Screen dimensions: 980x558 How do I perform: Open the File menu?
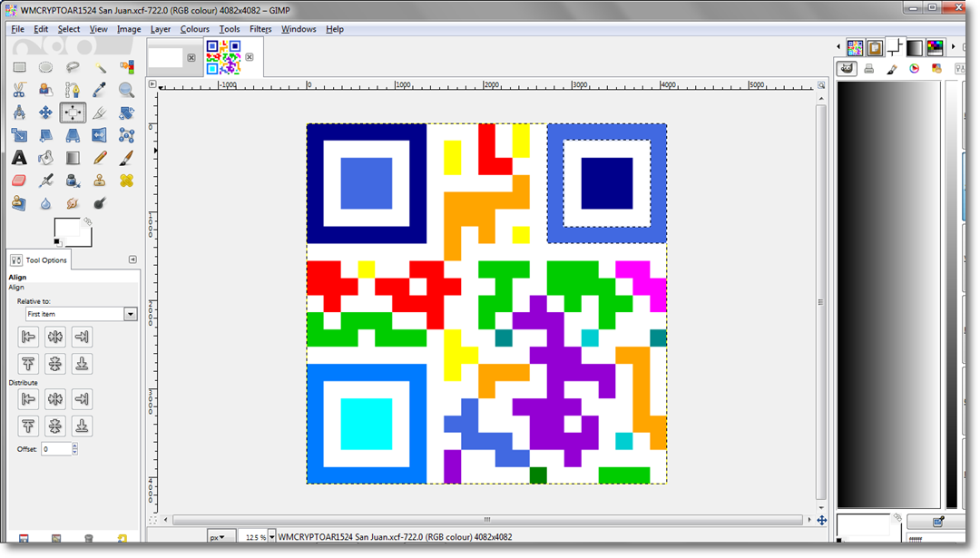tap(17, 29)
